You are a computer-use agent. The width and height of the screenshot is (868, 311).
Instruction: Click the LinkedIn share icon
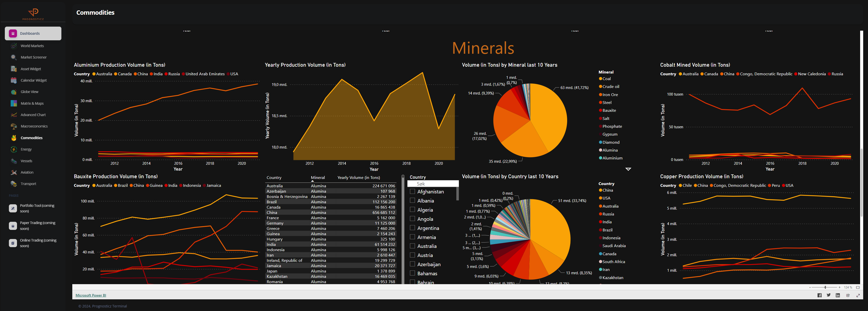[838, 295]
